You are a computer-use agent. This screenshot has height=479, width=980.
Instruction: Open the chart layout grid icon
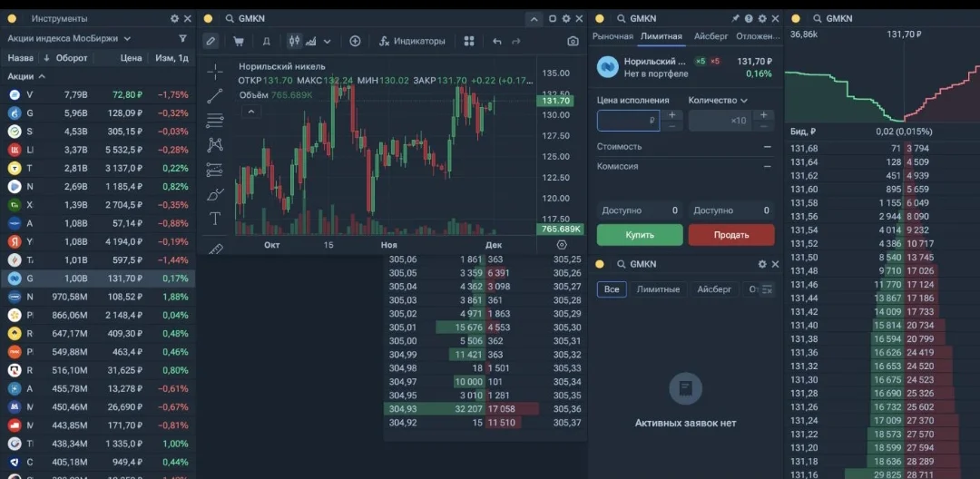(469, 41)
